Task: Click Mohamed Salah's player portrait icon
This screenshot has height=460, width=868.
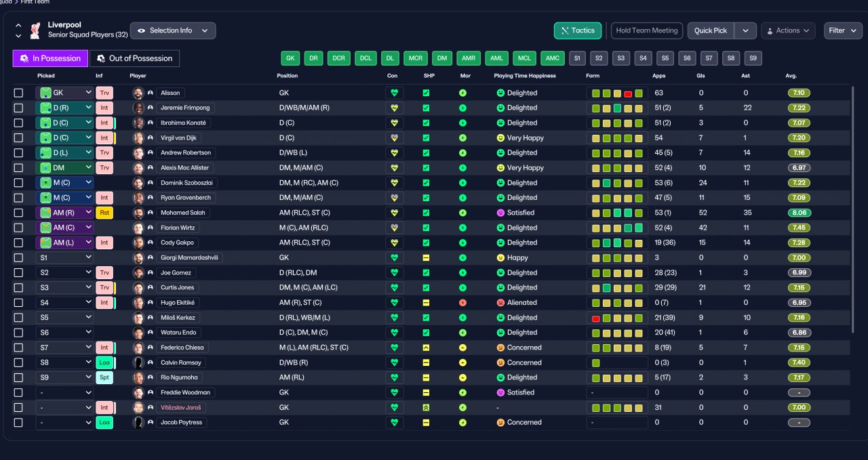Action: click(x=138, y=213)
